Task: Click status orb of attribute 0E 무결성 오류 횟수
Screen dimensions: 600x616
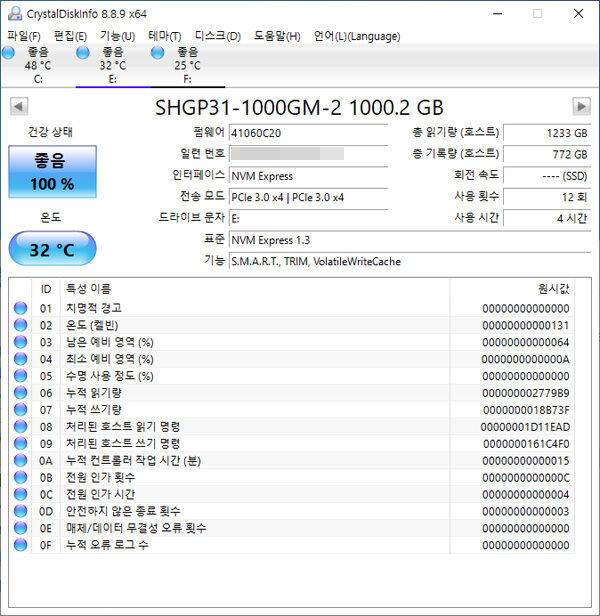Action: [20, 528]
